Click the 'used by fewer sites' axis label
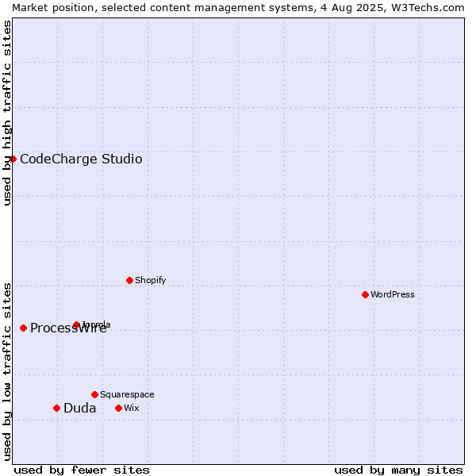The width and height of the screenshot is (476, 476). (82, 470)
